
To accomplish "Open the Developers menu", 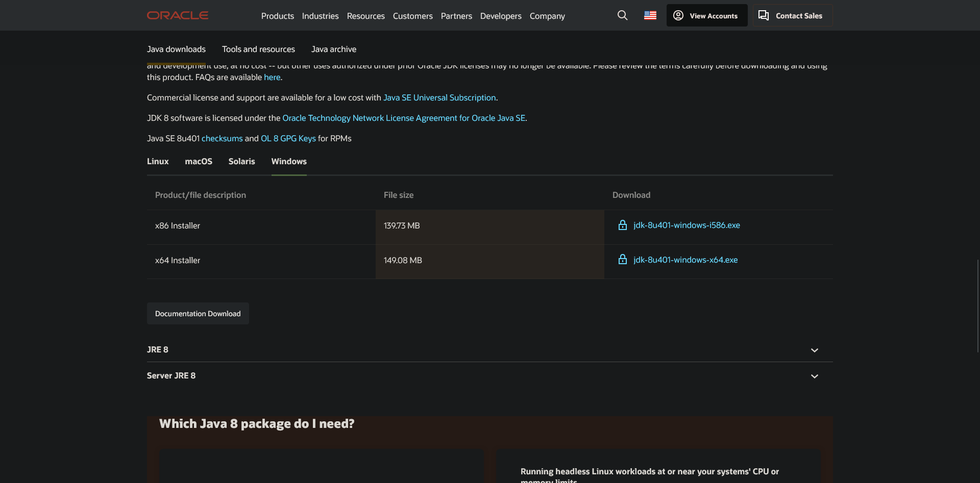I will (x=500, y=16).
